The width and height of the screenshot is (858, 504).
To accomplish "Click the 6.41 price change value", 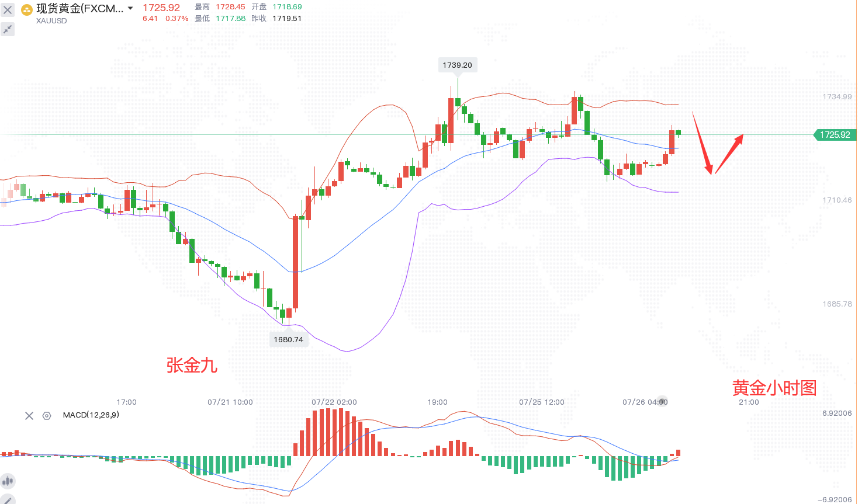I will pos(150,19).
